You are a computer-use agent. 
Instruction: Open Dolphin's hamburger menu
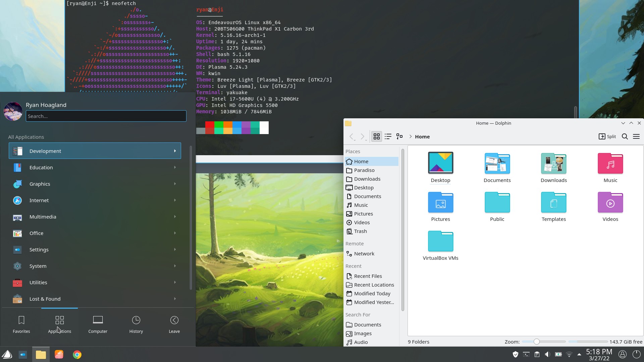click(x=636, y=136)
